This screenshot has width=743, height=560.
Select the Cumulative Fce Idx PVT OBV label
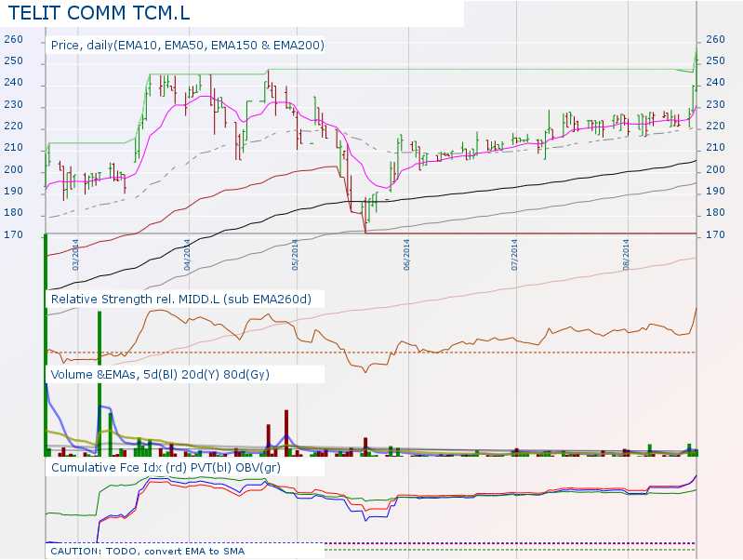point(166,468)
